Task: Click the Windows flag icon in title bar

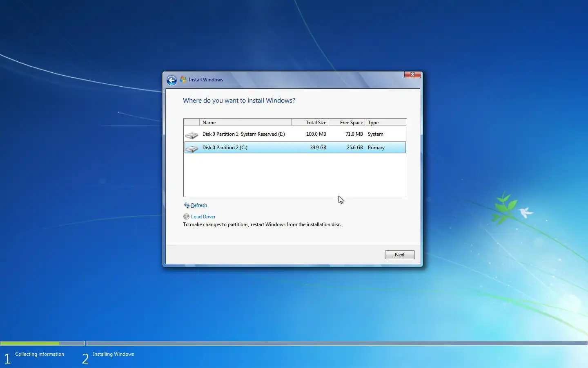Action: coord(183,80)
